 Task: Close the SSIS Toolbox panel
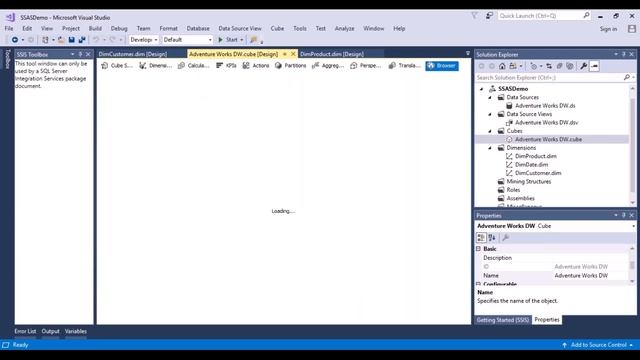pyautogui.click(x=88, y=54)
